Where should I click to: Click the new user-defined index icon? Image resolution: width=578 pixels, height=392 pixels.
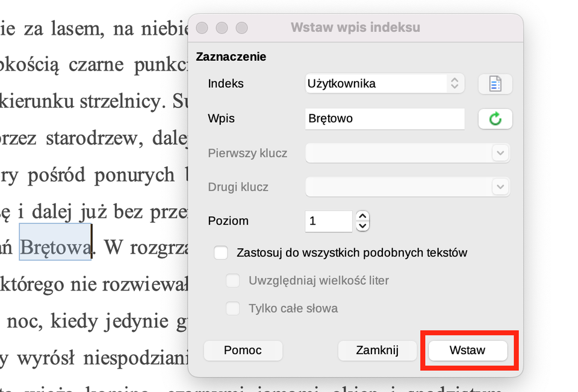[x=495, y=84]
